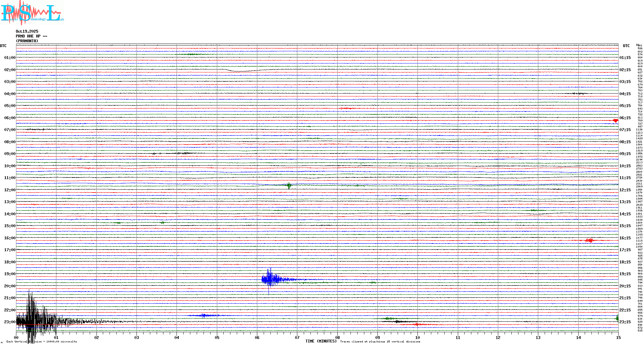Viewport: 644px width, 346px height.
Task: Click the traces clipped footnote text
Action: [380, 342]
